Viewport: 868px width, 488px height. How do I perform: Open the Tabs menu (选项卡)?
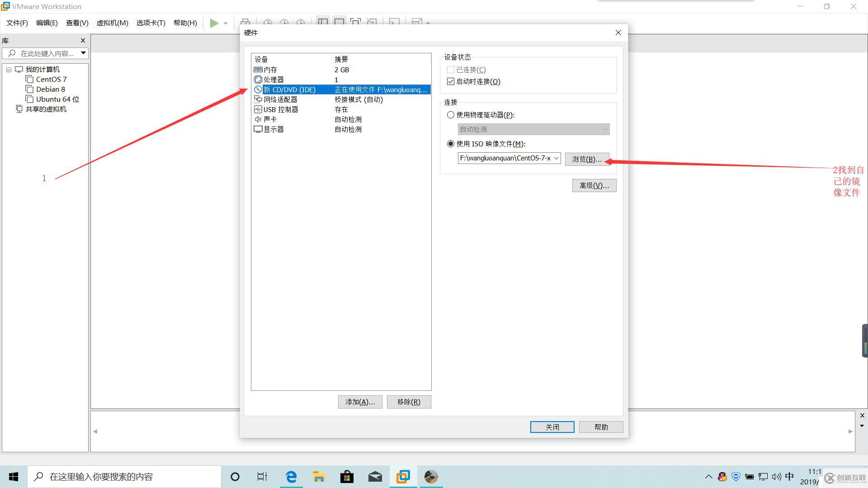click(x=151, y=23)
